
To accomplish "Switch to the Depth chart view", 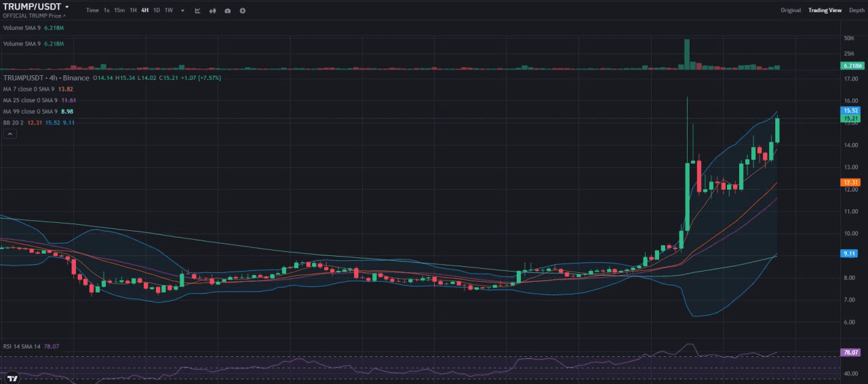I will (856, 10).
